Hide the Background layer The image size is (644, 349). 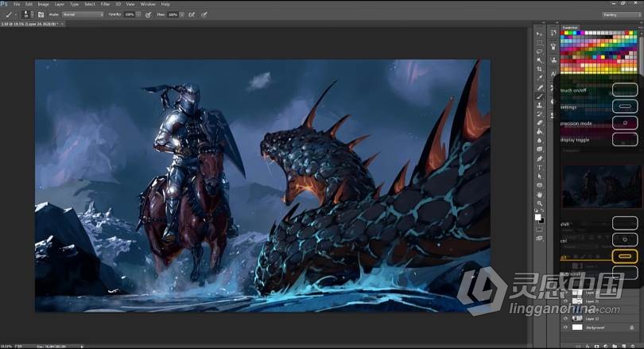pyautogui.click(x=565, y=328)
